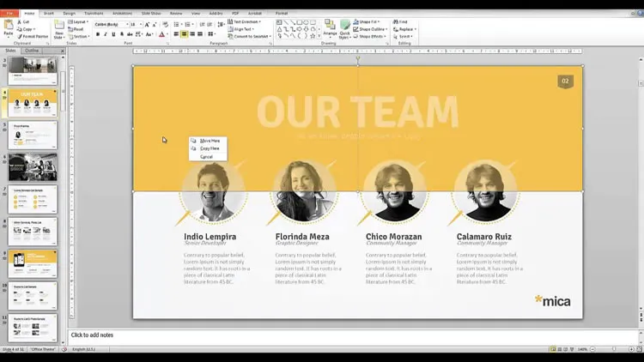The image size is (644, 362).
Task: Open the Section dropdown
Action: click(x=79, y=37)
